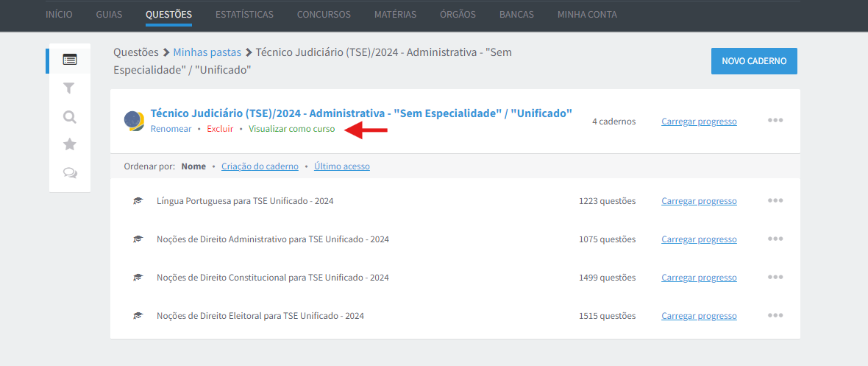The image size is (868, 366).
Task: Sort by Último acesso
Action: click(342, 166)
